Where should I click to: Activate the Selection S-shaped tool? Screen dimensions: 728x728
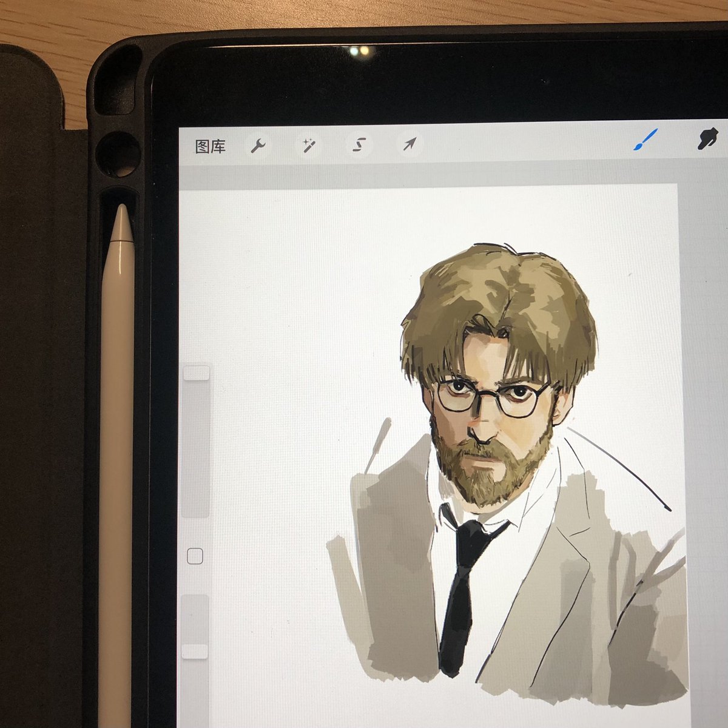(360, 145)
